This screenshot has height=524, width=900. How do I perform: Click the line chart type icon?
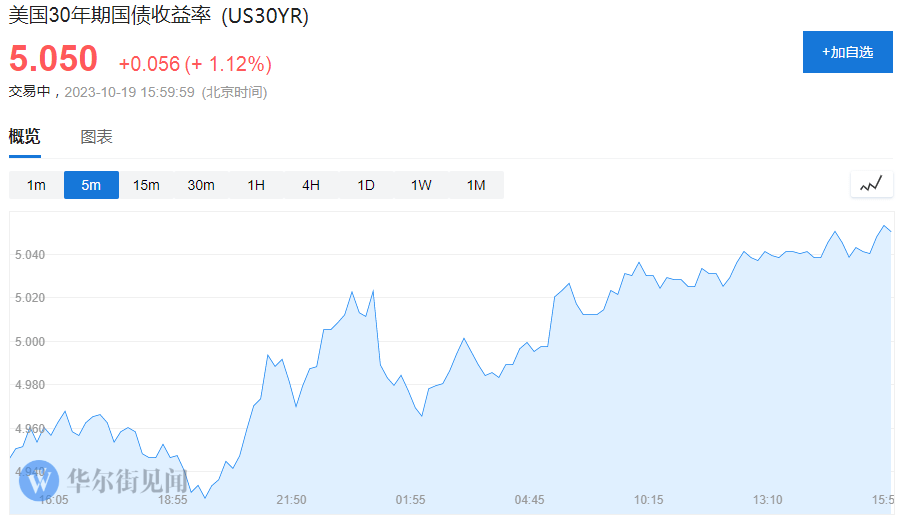click(871, 184)
